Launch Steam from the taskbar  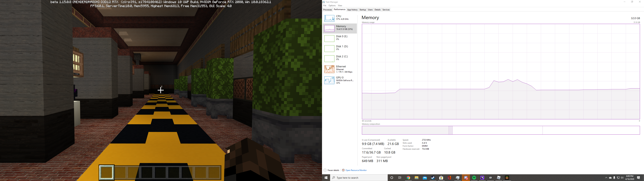tap(433, 178)
